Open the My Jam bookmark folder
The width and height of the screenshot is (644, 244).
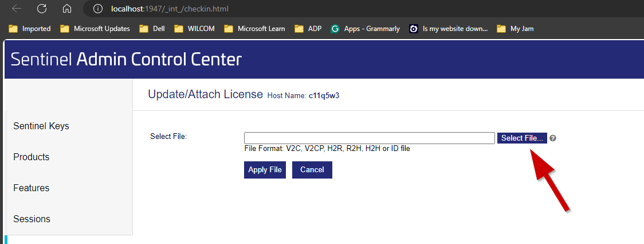coord(515,29)
